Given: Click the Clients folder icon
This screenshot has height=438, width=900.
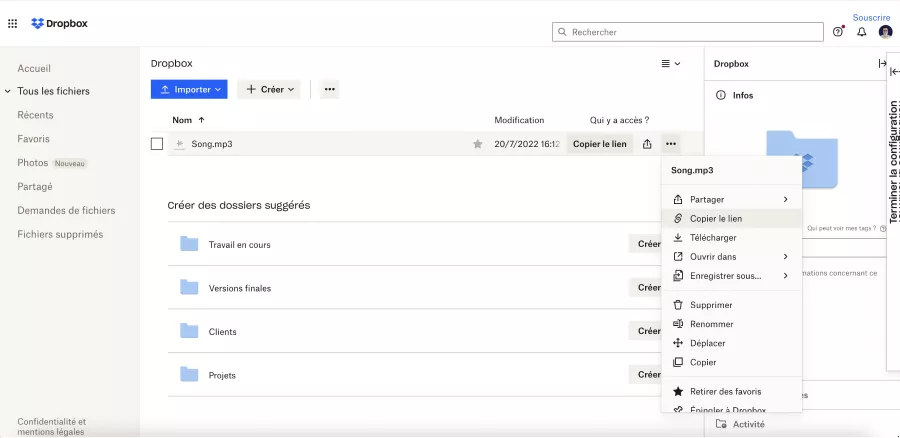Looking at the screenshot, I should pos(189,331).
